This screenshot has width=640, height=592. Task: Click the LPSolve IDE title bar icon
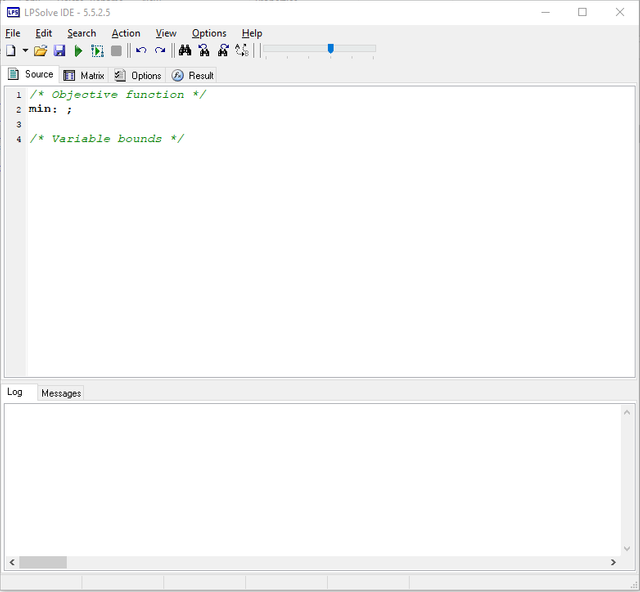[x=13, y=12]
